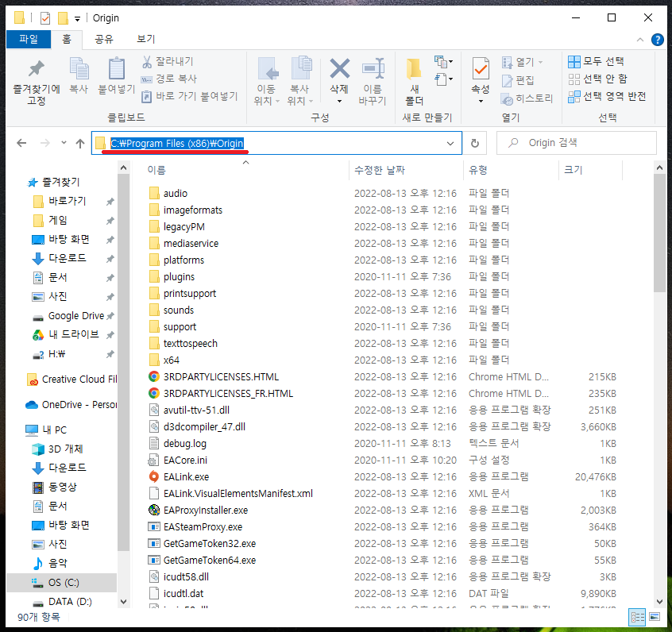Select the audio folder

pos(176,194)
